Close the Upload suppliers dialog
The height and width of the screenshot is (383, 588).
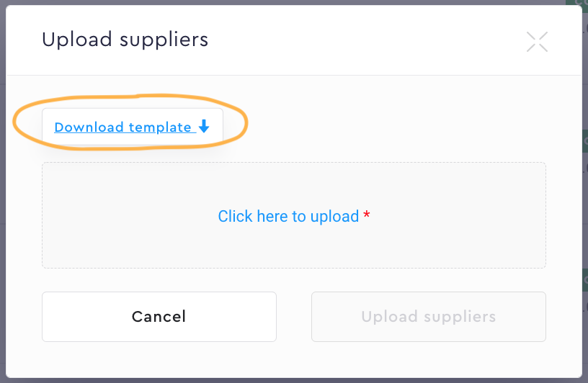[x=537, y=42]
